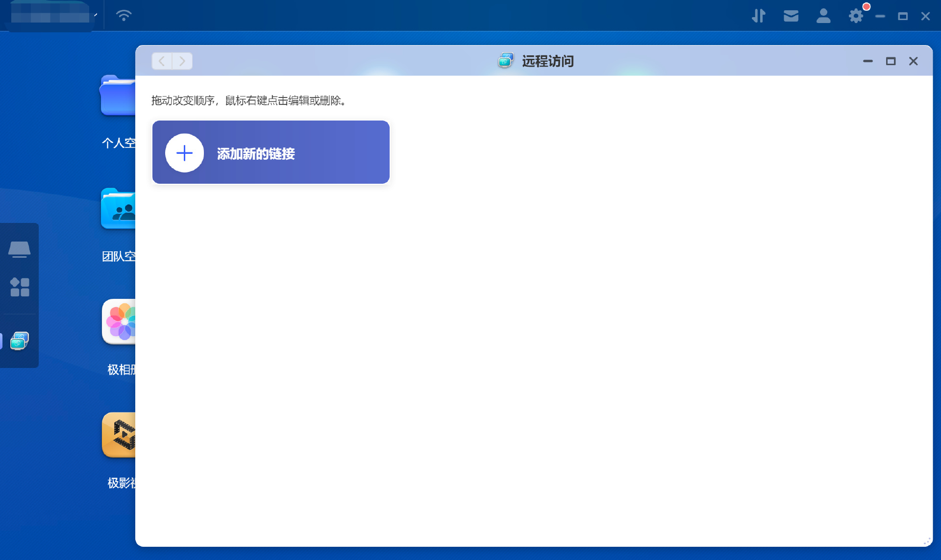Open the desktop drive icon in sidebar
This screenshot has height=560, width=941.
(20, 249)
